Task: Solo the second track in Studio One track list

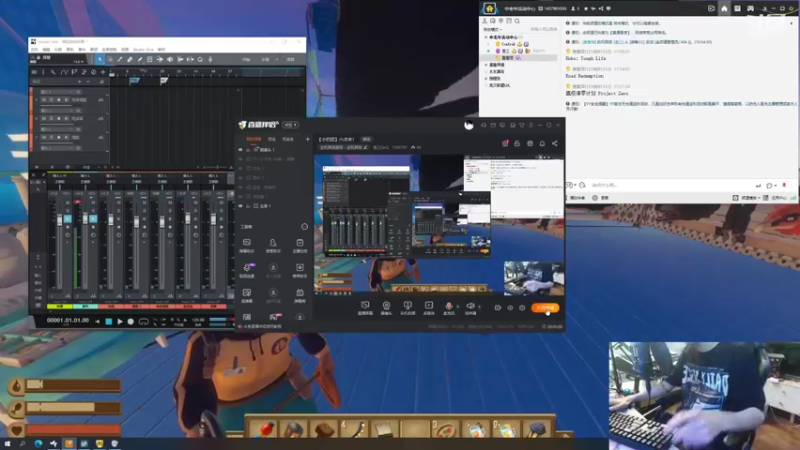Action: (x=51, y=118)
